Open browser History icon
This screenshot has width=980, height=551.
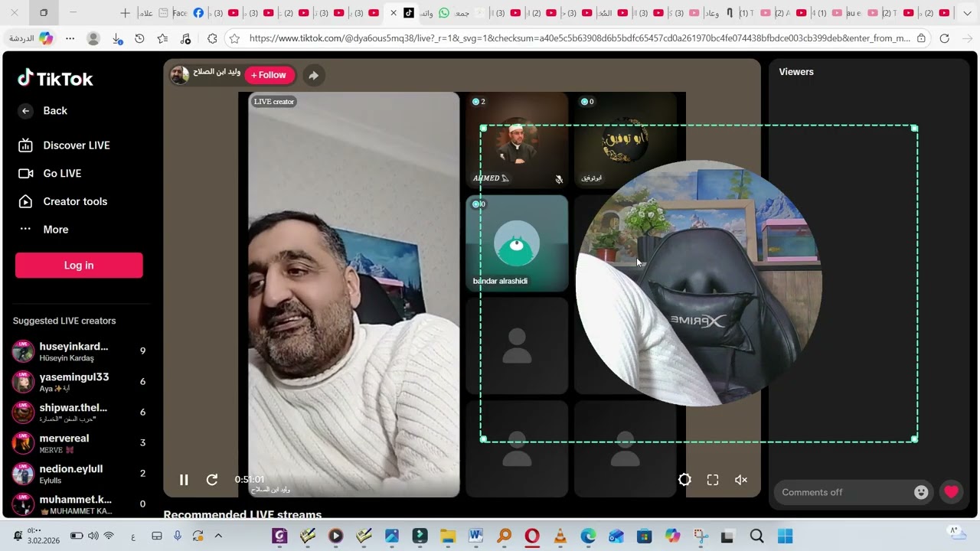(139, 38)
